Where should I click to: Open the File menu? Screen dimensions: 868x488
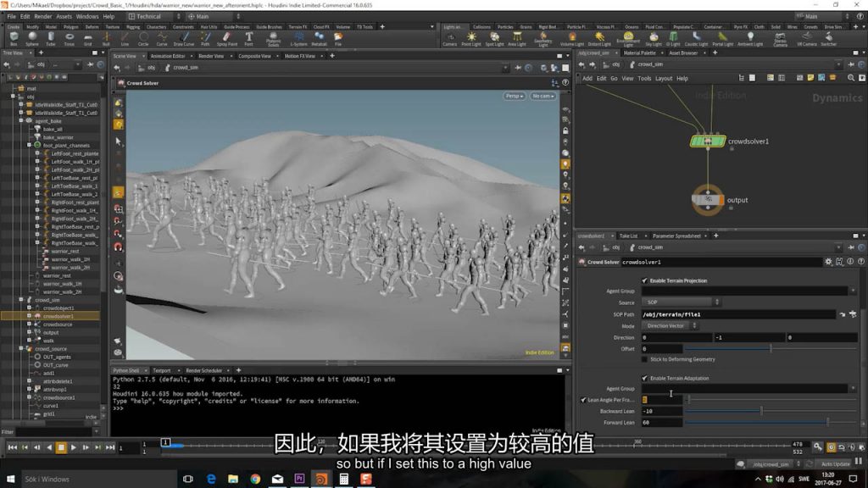click(12, 17)
